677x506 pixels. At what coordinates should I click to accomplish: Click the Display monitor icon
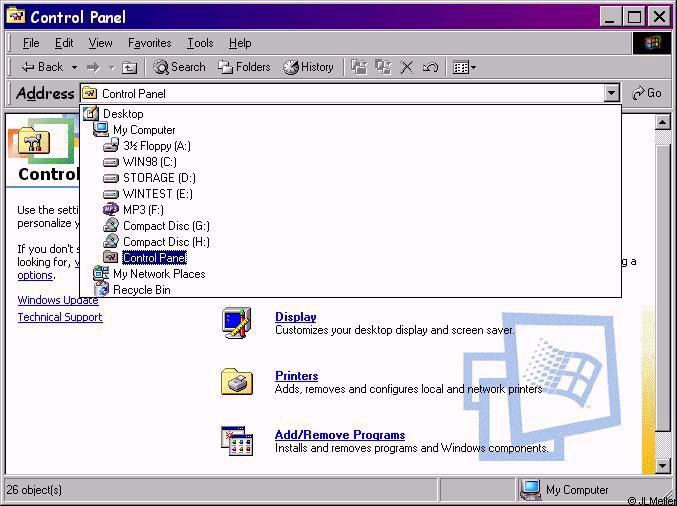[237, 323]
